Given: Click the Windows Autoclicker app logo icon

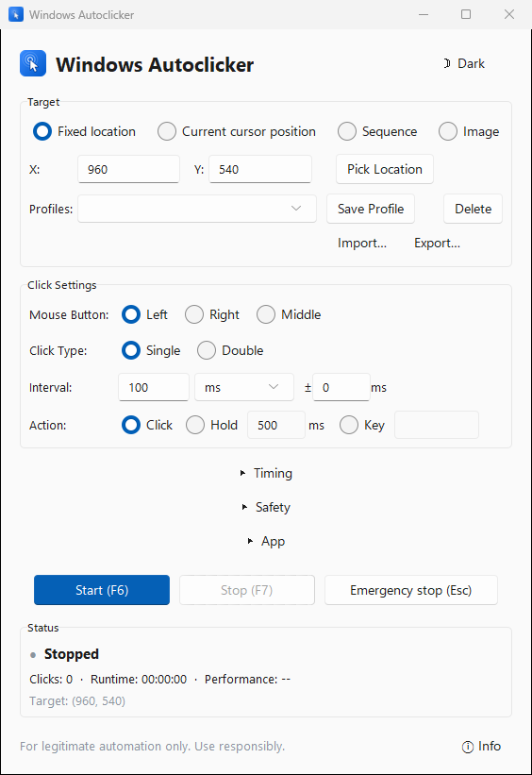Looking at the screenshot, I should tap(33, 64).
